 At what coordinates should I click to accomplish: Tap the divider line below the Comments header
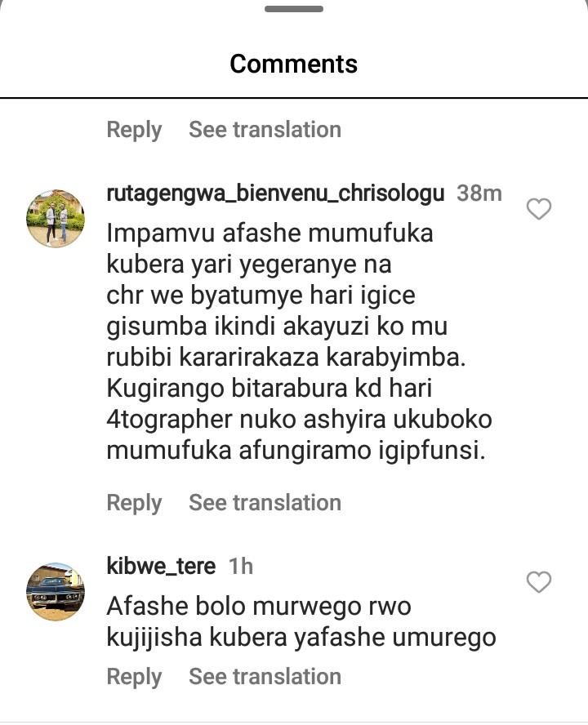point(294,98)
